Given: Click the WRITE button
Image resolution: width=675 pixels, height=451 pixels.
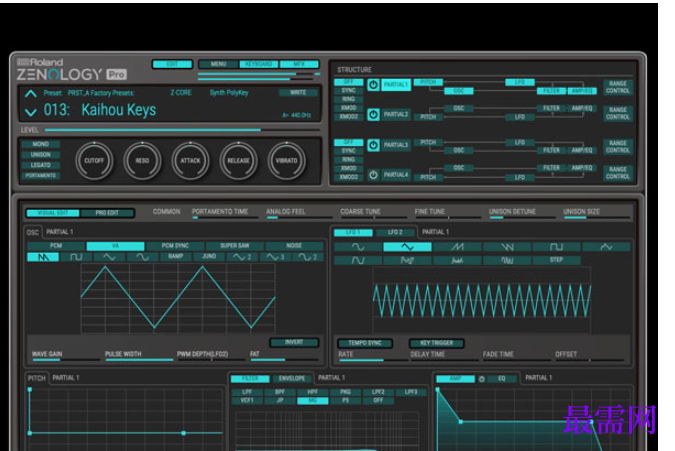Looking at the screenshot, I should coord(298,93).
